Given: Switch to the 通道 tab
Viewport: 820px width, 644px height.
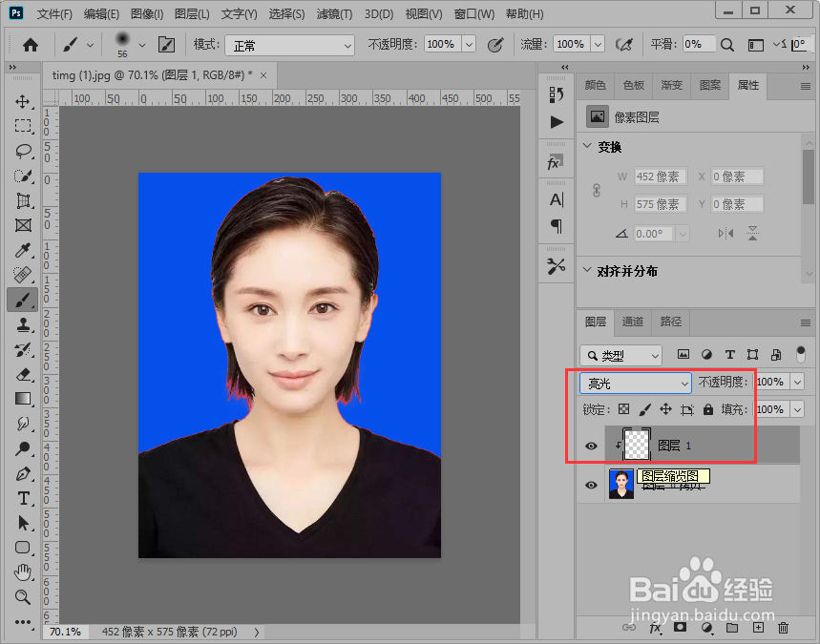Looking at the screenshot, I should (633, 322).
